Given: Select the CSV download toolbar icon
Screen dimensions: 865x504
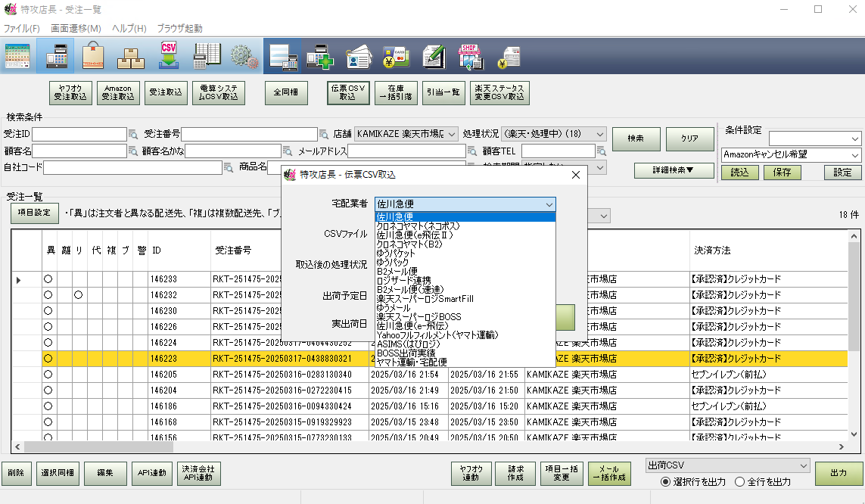Looking at the screenshot, I should pyautogui.click(x=168, y=55).
